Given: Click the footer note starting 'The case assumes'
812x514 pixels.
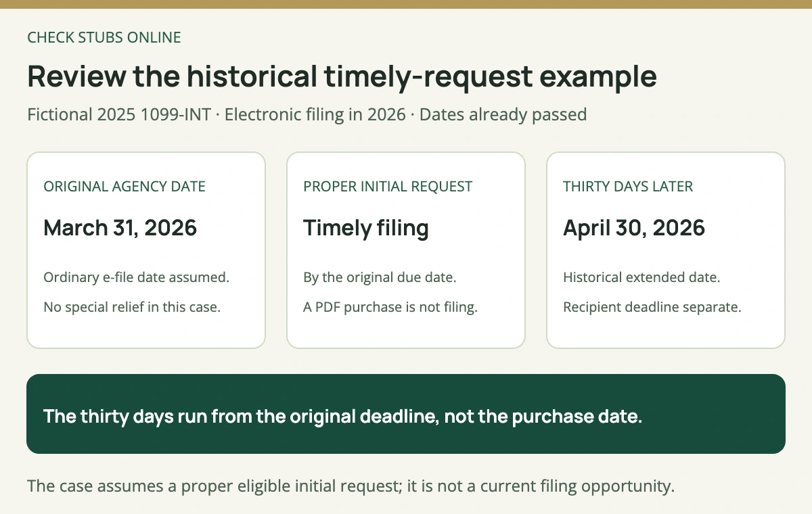Looking at the screenshot, I should tap(351, 486).
